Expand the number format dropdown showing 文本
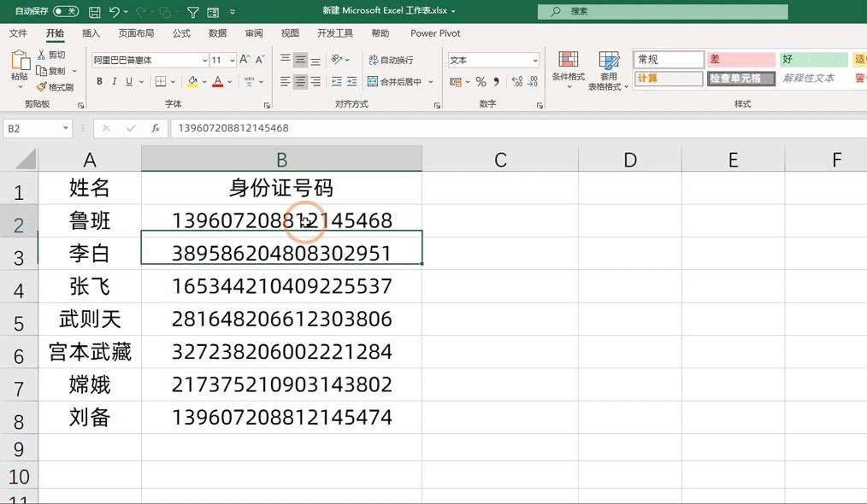 point(535,61)
